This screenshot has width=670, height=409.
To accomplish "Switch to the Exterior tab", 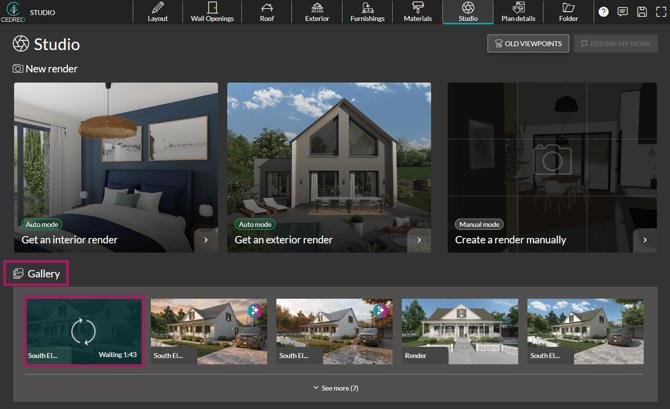I will [x=317, y=12].
